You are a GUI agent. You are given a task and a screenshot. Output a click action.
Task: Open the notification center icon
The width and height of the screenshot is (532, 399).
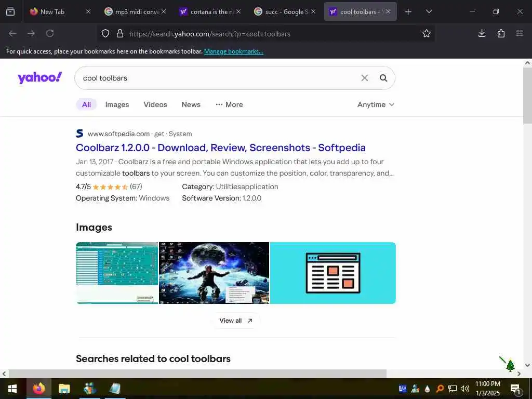[515, 389]
